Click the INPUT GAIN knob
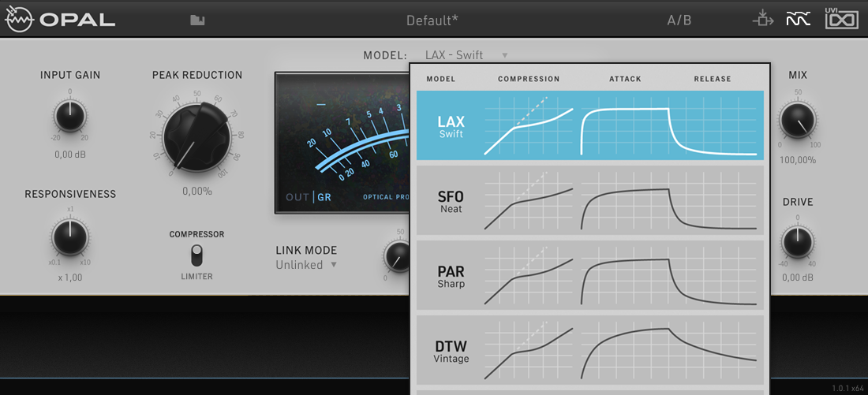This screenshot has height=395, width=868. click(69, 116)
